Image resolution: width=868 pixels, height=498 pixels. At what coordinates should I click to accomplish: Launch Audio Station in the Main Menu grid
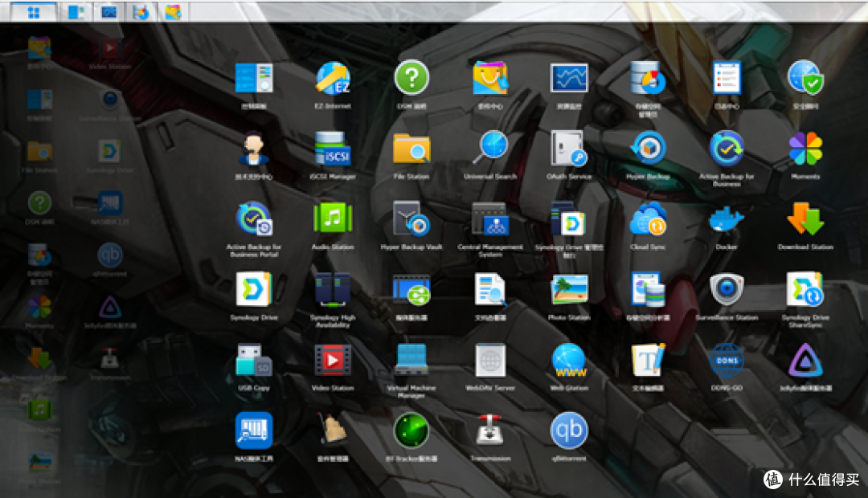(x=333, y=218)
